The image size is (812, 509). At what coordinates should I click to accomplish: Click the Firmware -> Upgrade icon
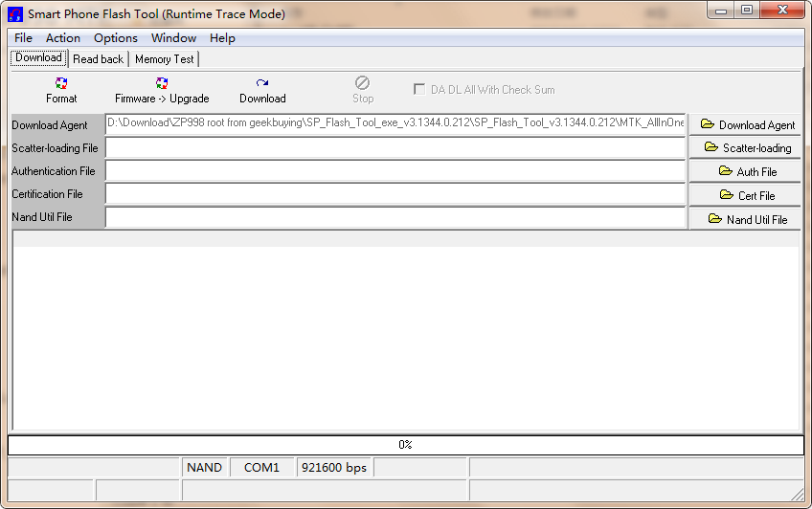tap(162, 83)
